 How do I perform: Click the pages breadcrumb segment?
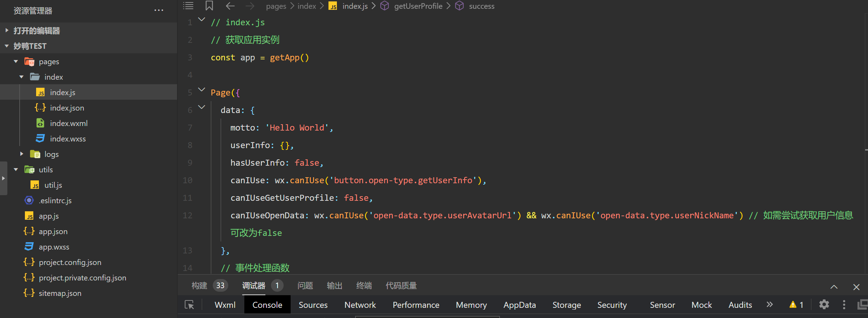276,6
